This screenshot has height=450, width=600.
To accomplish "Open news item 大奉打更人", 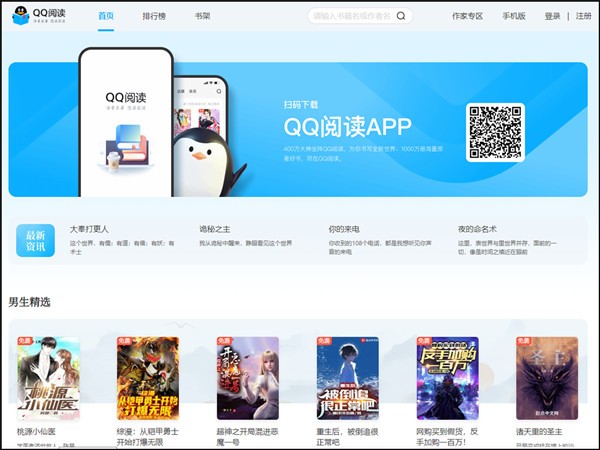I will pyautogui.click(x=89, y=229).
